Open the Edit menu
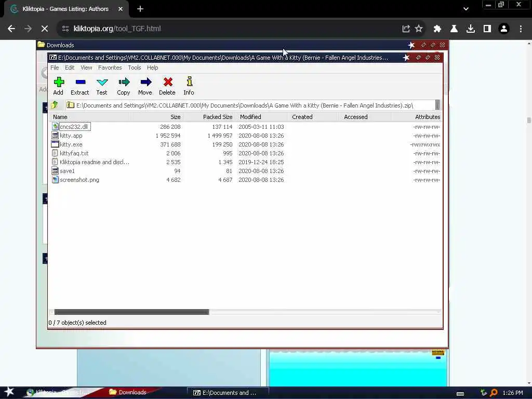The image size is (532, 399). [x=70, y=68]
